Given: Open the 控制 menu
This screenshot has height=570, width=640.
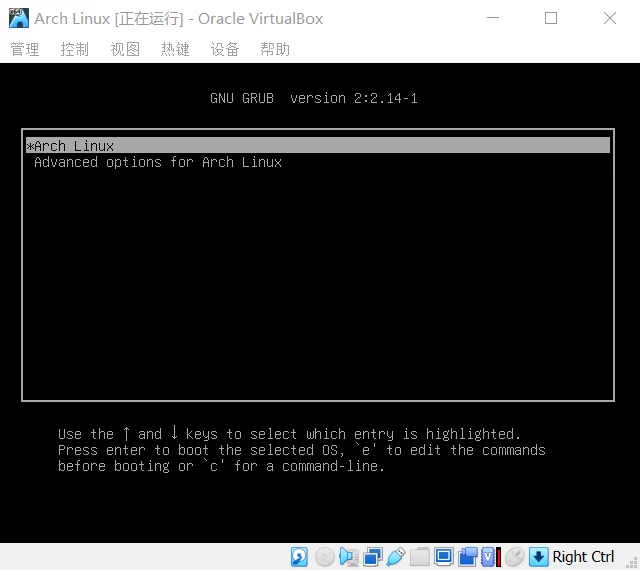Looking at the screenshot, I should 75,49.
